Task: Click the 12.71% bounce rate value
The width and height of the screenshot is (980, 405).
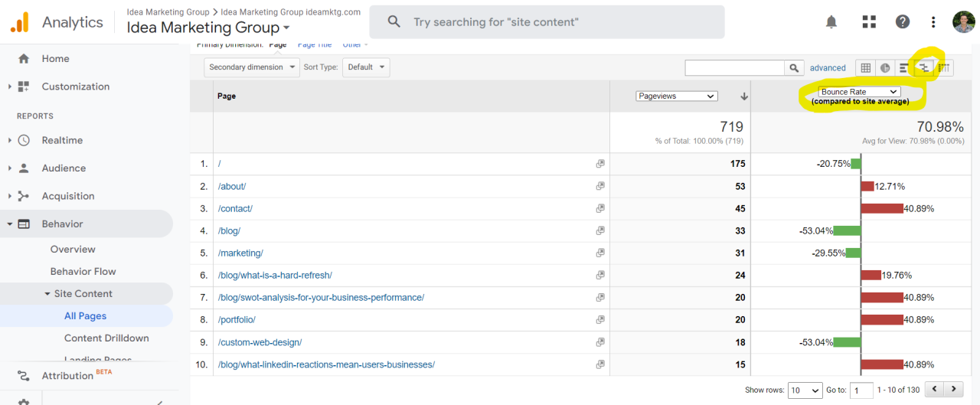Action: pyautogui.click(x=890, y=186)
